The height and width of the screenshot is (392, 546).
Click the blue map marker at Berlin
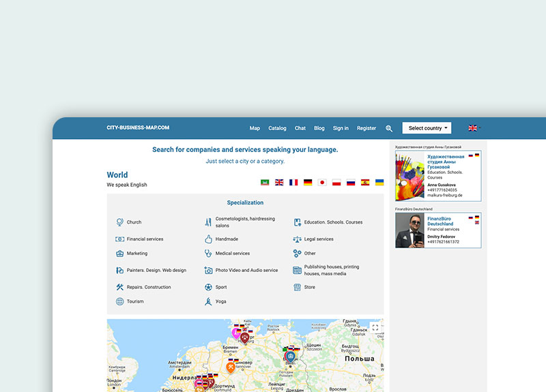tap(291, 357)
